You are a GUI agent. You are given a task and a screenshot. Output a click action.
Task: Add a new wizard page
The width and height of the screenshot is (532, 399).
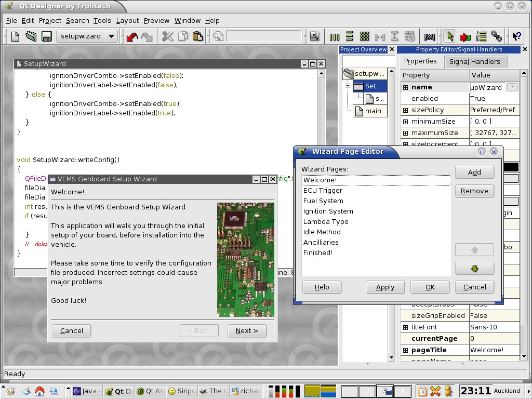pos(474,172)
